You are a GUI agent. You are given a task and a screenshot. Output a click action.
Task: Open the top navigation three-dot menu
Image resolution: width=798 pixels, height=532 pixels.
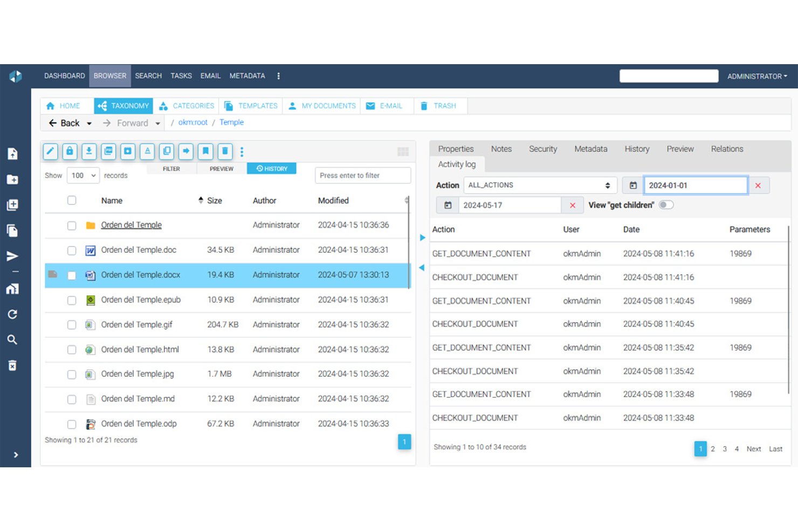click(278, 76)
